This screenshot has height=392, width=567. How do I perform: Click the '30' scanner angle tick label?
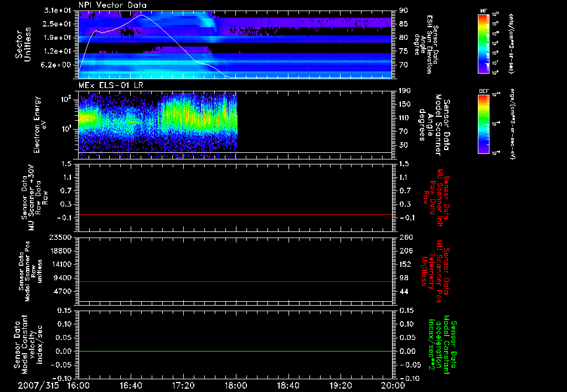[x=403, y=145]
